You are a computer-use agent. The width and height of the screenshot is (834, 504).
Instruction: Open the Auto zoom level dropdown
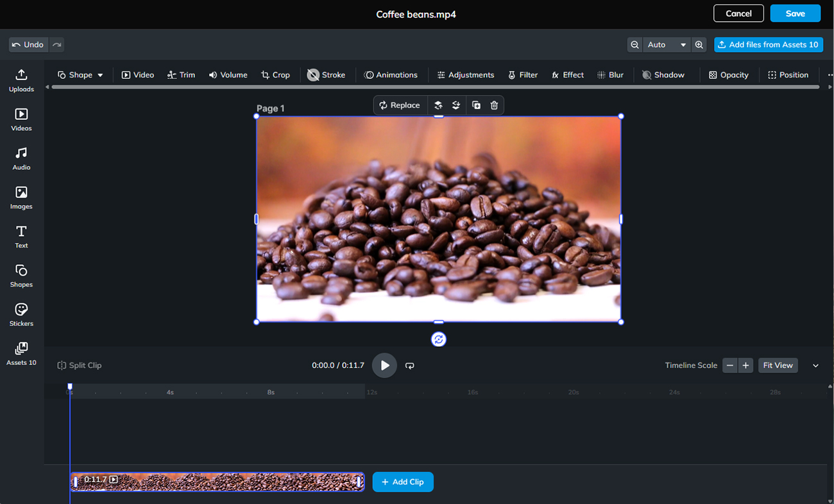pos(666,45)
